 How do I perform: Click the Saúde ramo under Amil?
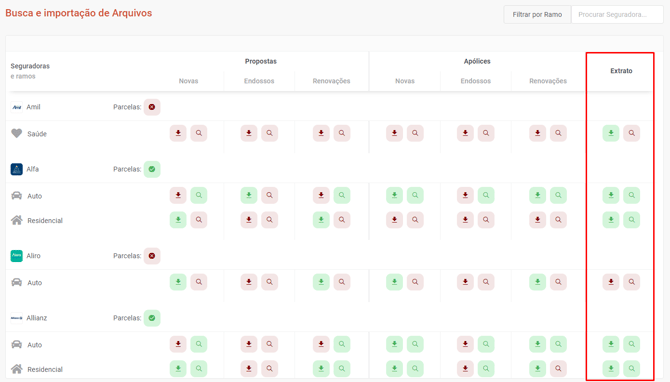pos(37,134)
